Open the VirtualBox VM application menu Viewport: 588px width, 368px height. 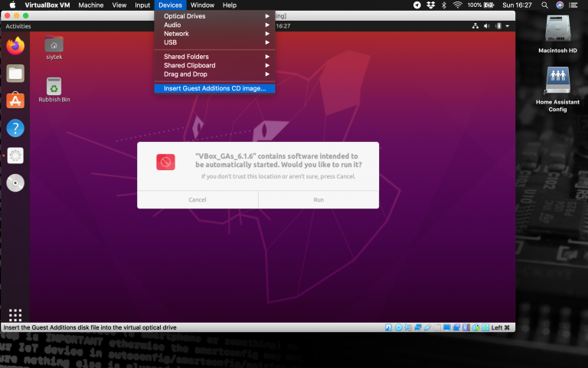point(47,5)
